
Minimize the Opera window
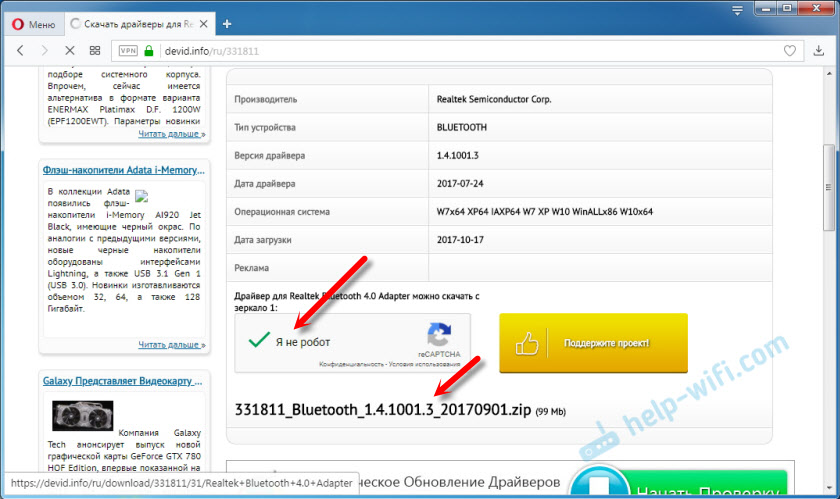coord(766,8)
